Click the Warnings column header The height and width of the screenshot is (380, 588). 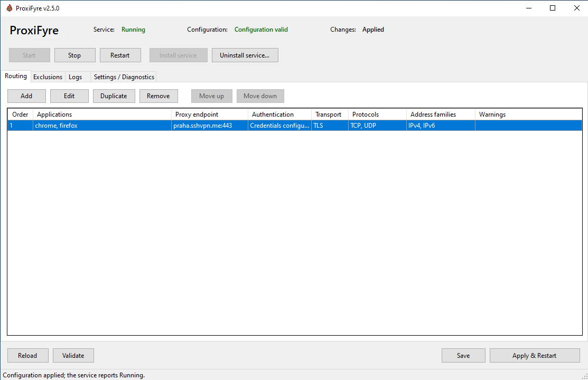click(528, 115)
